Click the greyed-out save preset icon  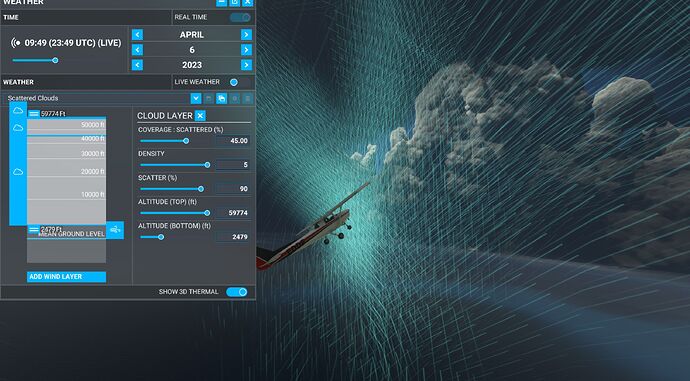209,99
